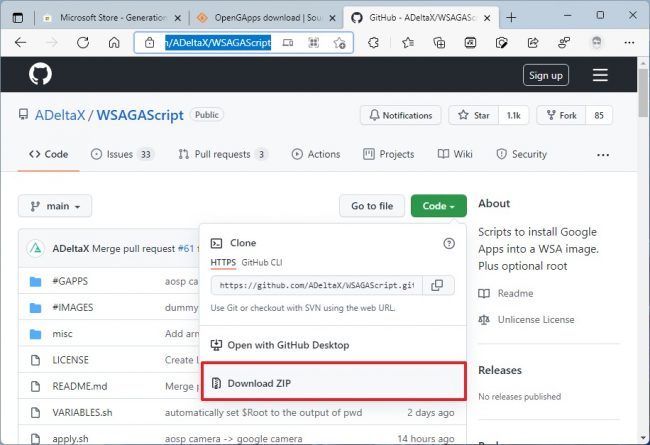Select the repository Code tab
Viewport: 650px width, 445px height.
tap(49, 154)
